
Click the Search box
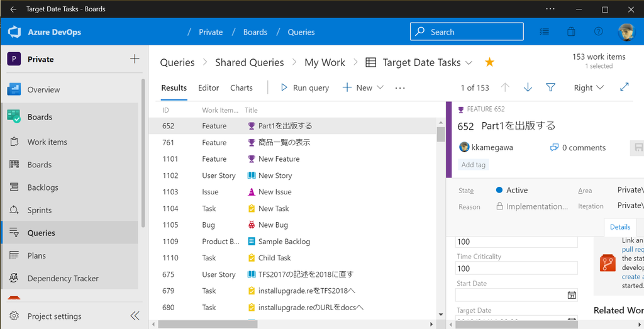point(467,31)
